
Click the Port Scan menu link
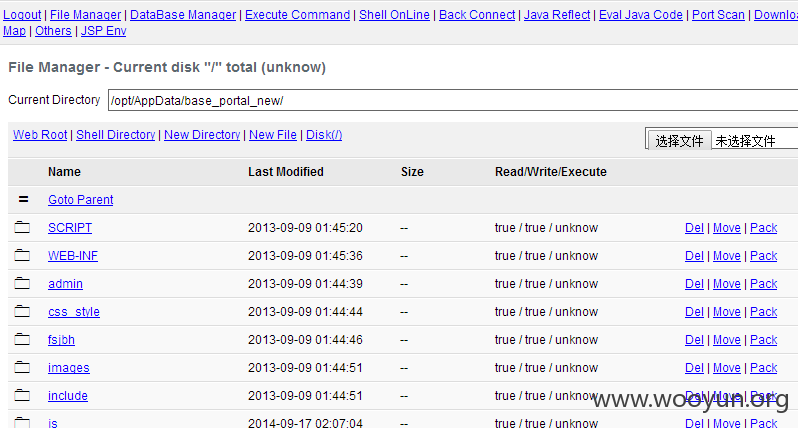click(718, 15)
